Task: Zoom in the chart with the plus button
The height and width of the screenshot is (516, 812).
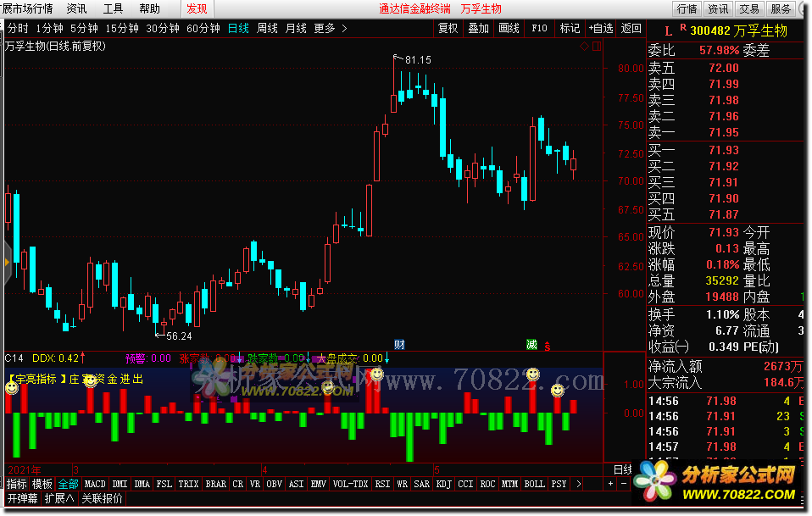Action: (x=611, y=484)
